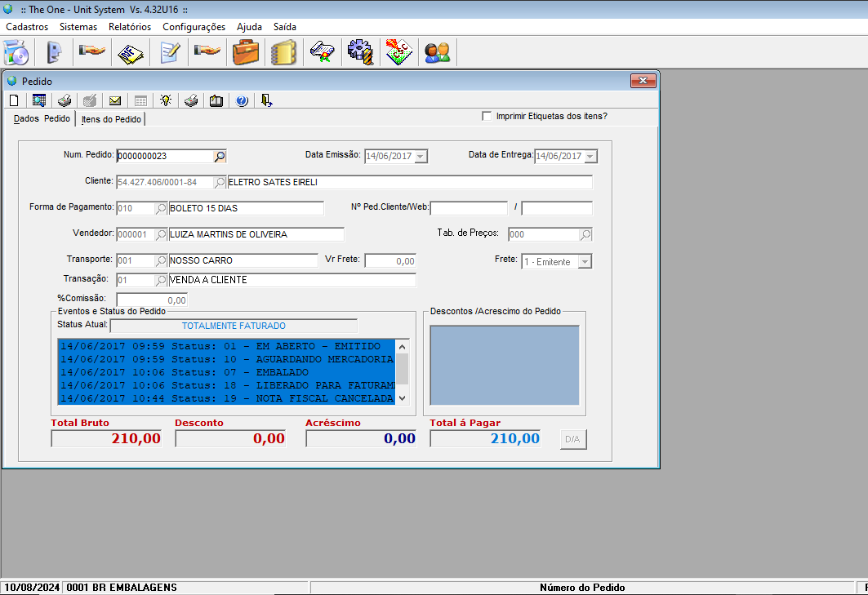The width and height of the screenshot is (868, 595).
Task: Click the magnifier lookup beside Num. Pedido
Action: (220, 156)
